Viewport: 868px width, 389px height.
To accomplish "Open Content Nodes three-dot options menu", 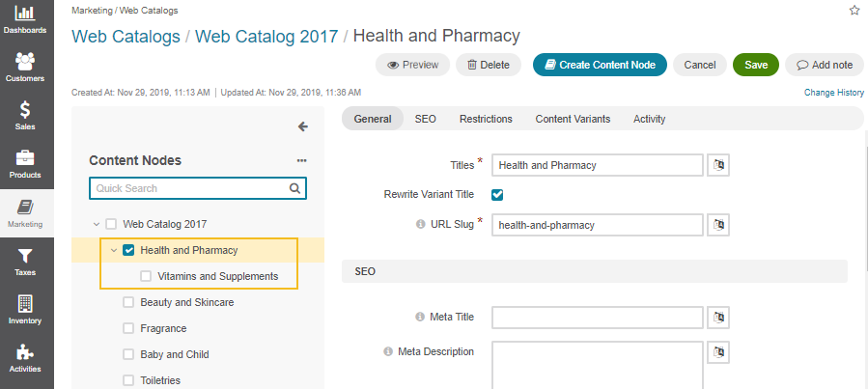I will pyautogui.click(x=301, y=160).
